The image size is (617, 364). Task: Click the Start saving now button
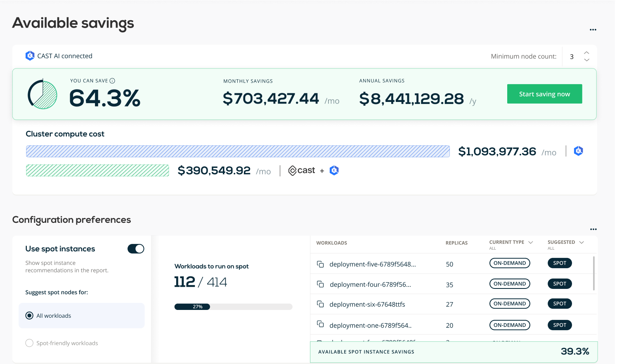[544, 94]
